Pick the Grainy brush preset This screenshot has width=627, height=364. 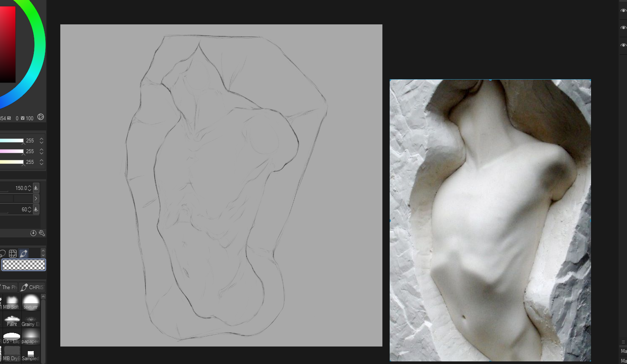tap(31, 320)
